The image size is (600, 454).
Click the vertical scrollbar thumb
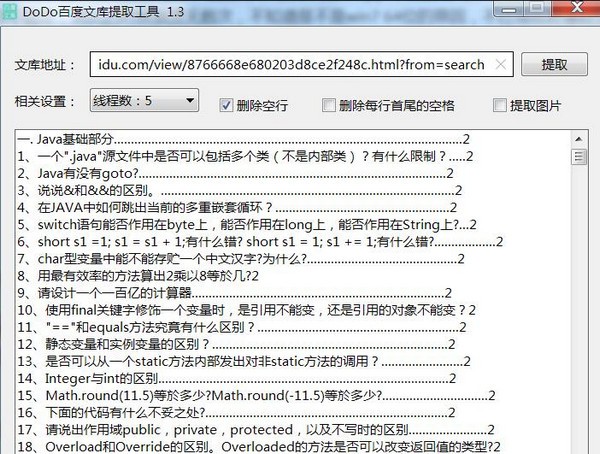[578, 157]
